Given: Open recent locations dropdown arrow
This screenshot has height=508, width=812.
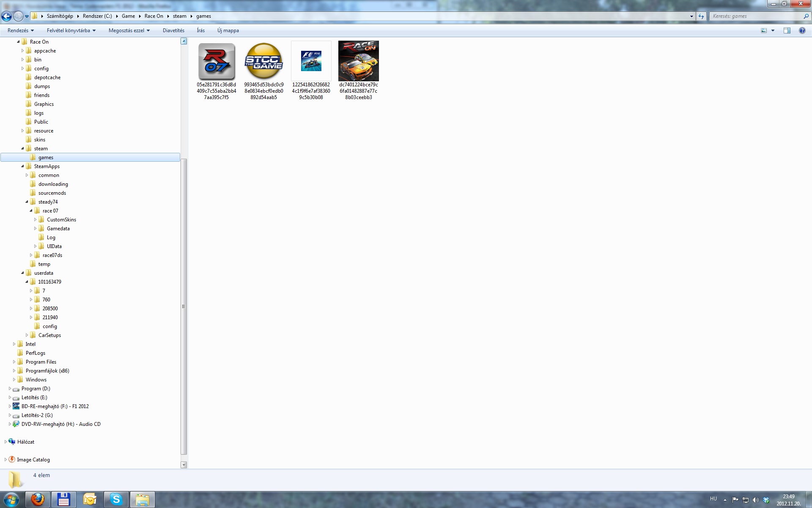Looking at the screenshot, I should point(27,17).
